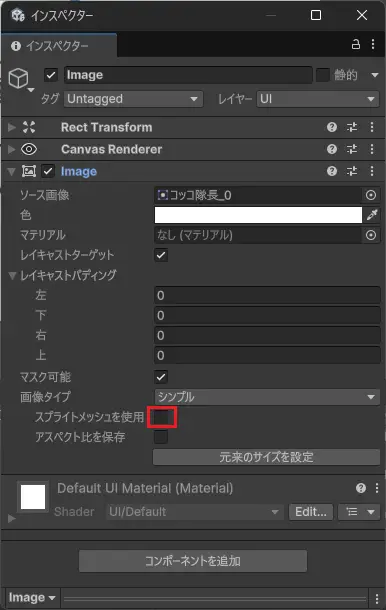Image resolution: width=386 pixels, height=610 pixels.
Task: Open Canvas Renderer component options menu
Action: point(372,149)
